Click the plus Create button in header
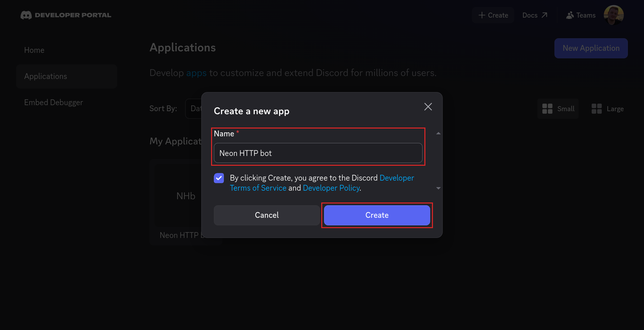Screen dimensions: 644x330 pos(493,15)
